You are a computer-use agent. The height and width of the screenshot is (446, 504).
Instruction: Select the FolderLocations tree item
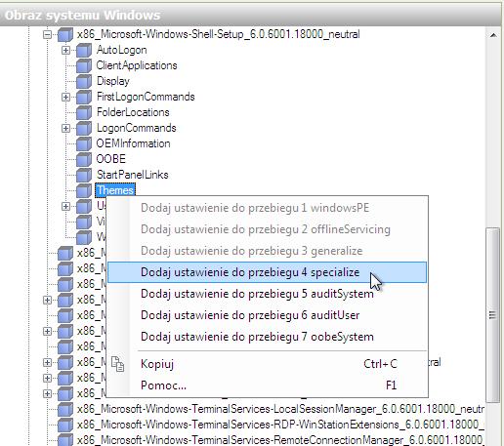tap(133, 112)
